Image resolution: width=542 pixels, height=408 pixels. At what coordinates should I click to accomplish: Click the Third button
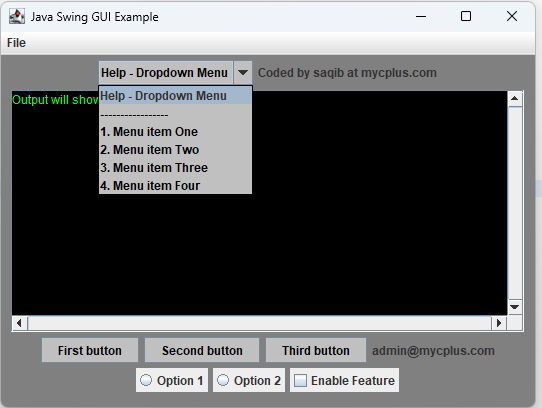pos(316,350)
